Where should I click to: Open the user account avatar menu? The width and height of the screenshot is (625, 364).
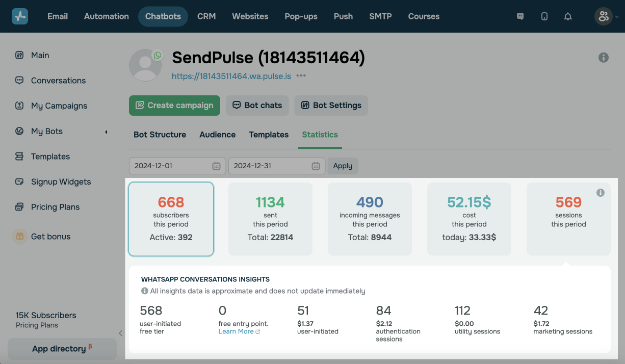(604, 16)
